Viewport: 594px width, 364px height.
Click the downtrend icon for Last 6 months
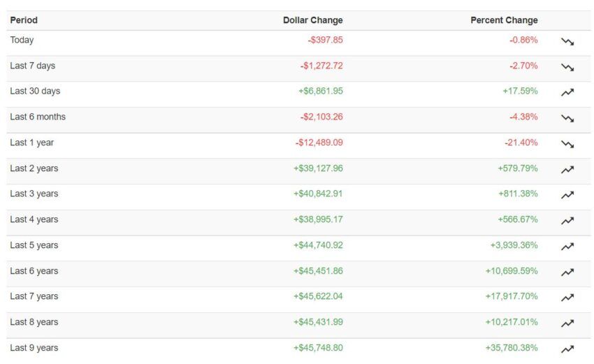click(567, 118)
